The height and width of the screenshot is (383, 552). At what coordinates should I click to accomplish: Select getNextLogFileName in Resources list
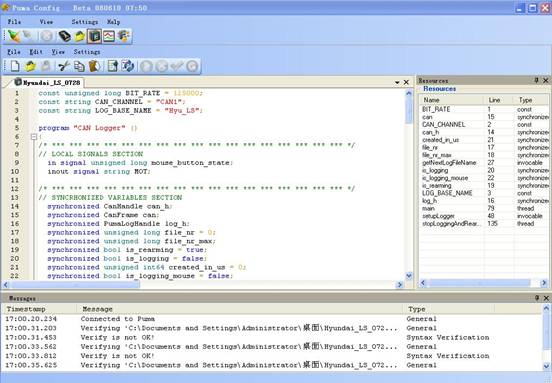[x=449, y=163]
